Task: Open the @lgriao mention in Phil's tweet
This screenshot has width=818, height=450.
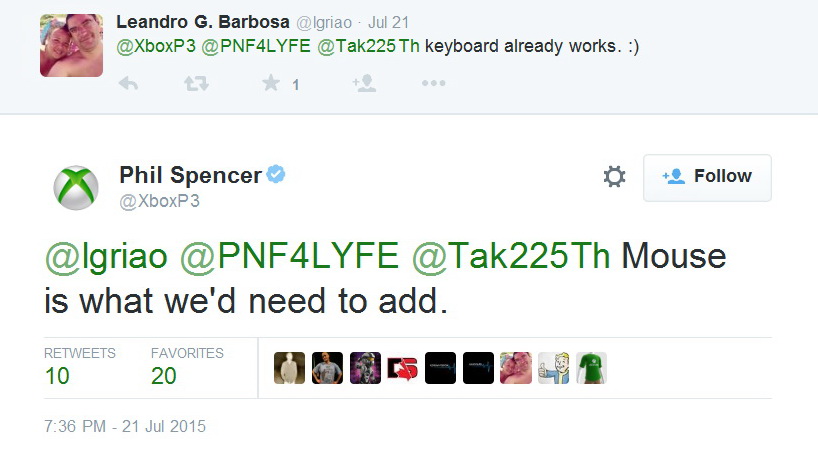Action: [106, 257]
